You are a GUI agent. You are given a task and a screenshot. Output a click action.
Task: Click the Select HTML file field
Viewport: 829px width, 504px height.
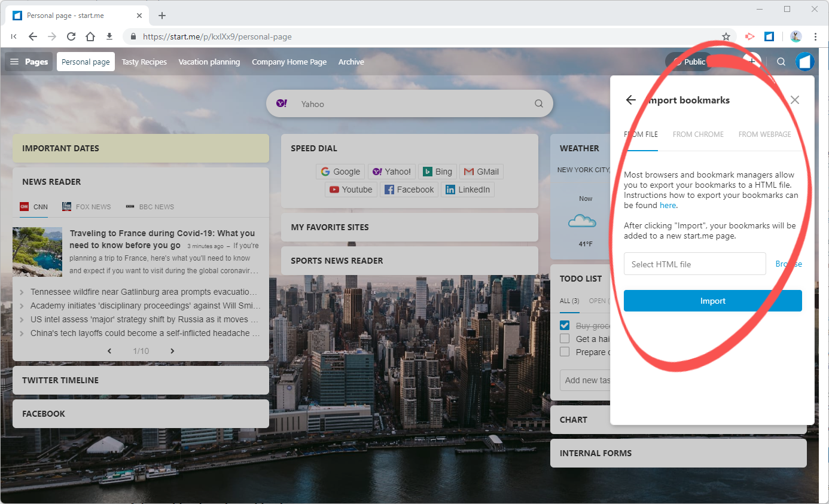point(695,264)
